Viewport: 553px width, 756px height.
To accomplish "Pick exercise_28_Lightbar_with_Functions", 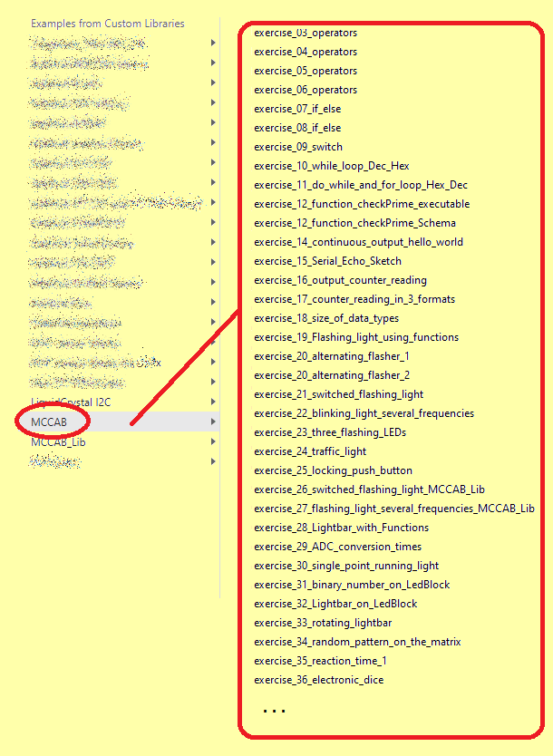I will point(342,528).
